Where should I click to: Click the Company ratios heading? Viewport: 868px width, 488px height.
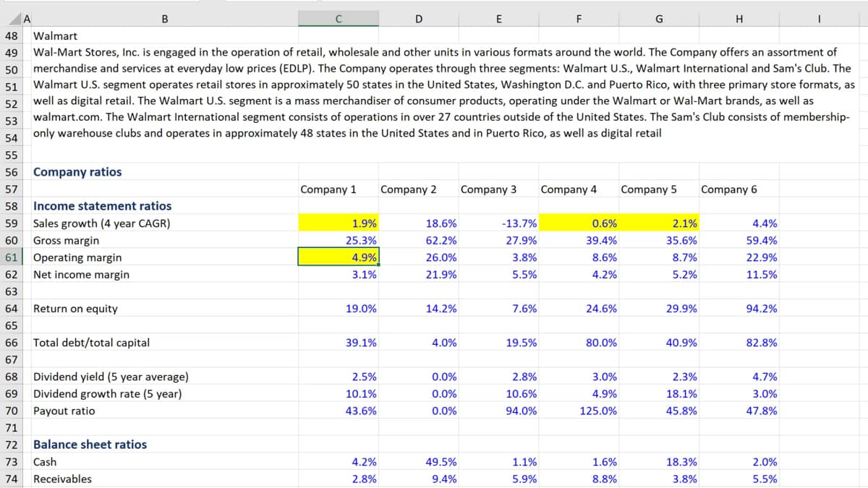77,172
